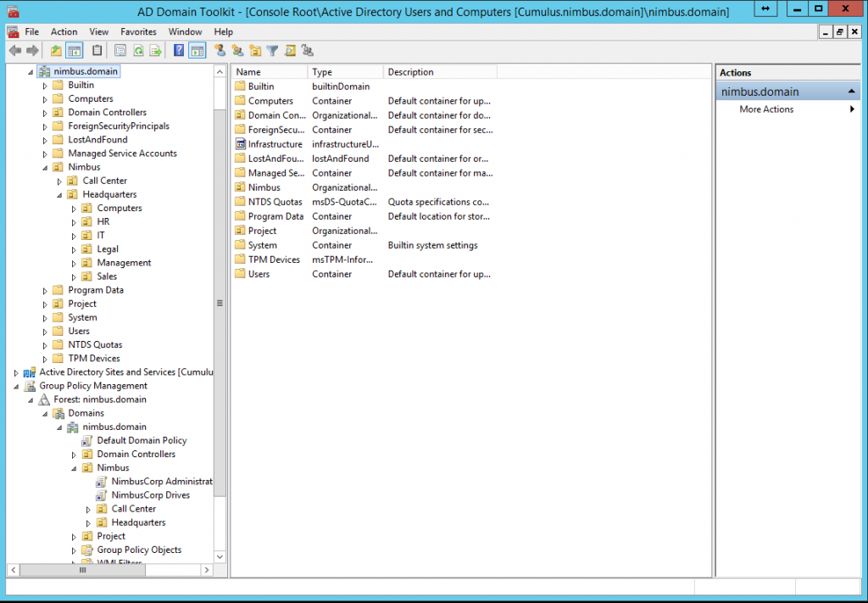
Task: Expand the Builtin node in tree
Action: click(46, 86)
